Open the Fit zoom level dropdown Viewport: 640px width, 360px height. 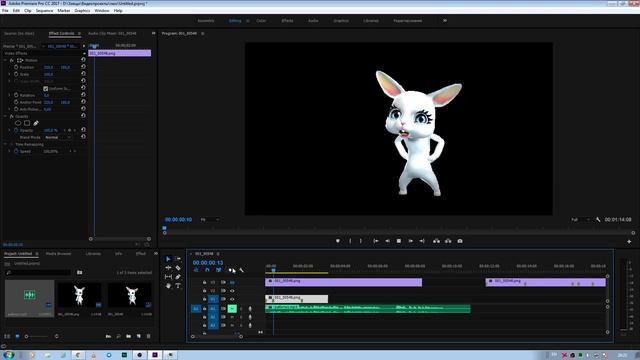pyautogui.click(x=209, y=220)
